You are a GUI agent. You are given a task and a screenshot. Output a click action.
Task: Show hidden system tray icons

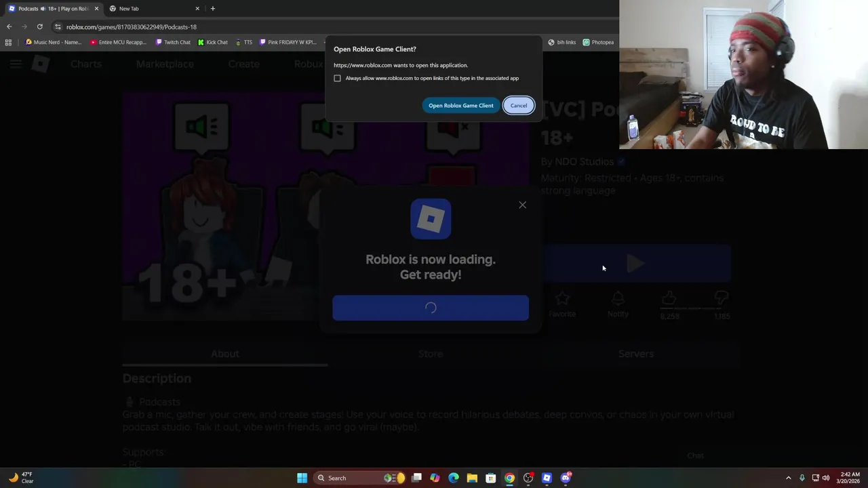[x=788, y=478]
